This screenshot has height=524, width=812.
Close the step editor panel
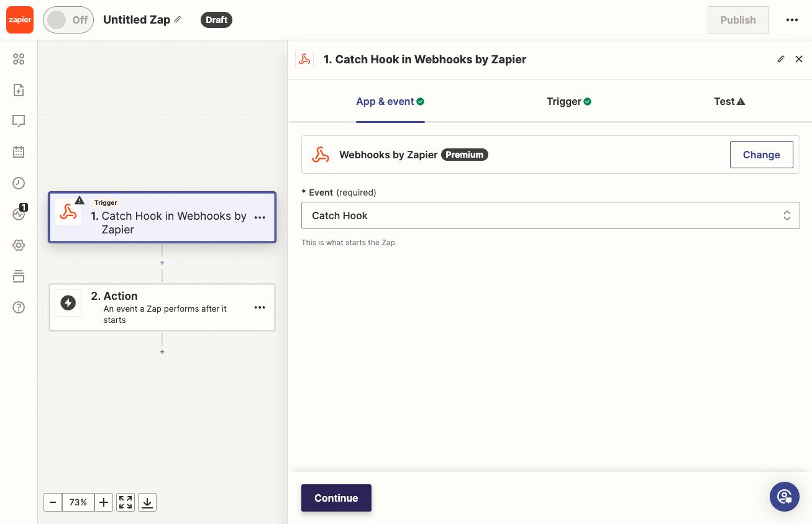pos(799,59)
